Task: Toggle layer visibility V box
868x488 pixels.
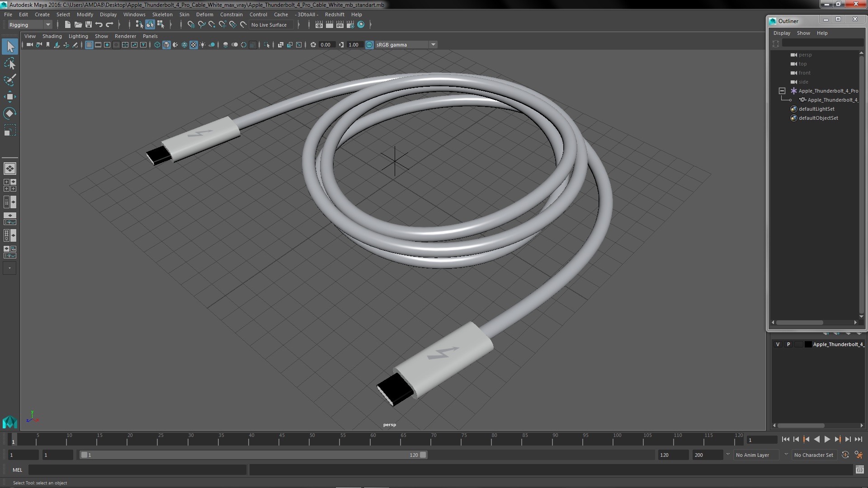Action: tap(778, 344)
